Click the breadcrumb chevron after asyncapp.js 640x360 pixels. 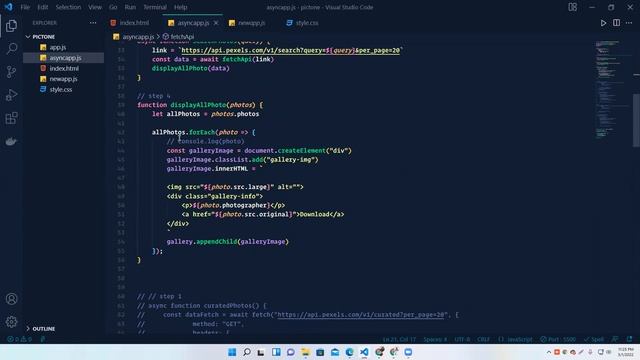pos(158,37)
